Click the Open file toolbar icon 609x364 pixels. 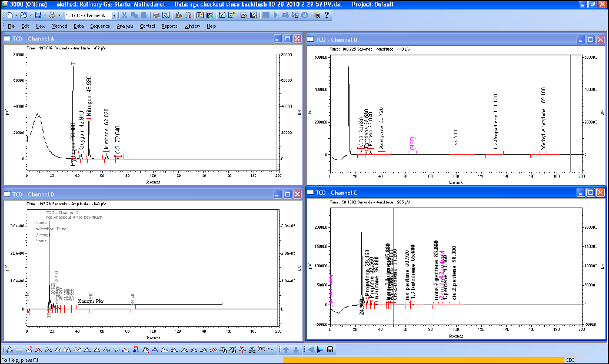point(24,15)
